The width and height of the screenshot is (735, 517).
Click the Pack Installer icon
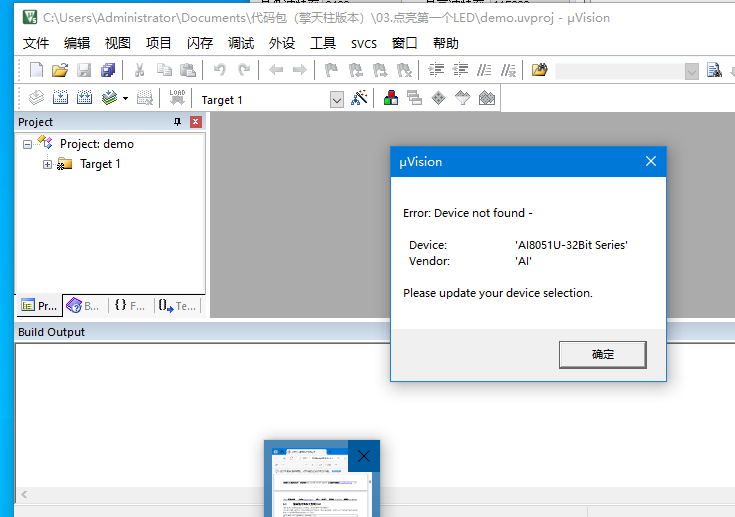coord(487,98)
